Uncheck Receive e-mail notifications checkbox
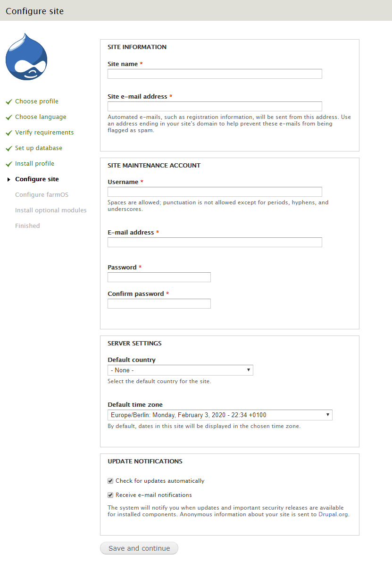Screen dimensions: 392x579 110,495
